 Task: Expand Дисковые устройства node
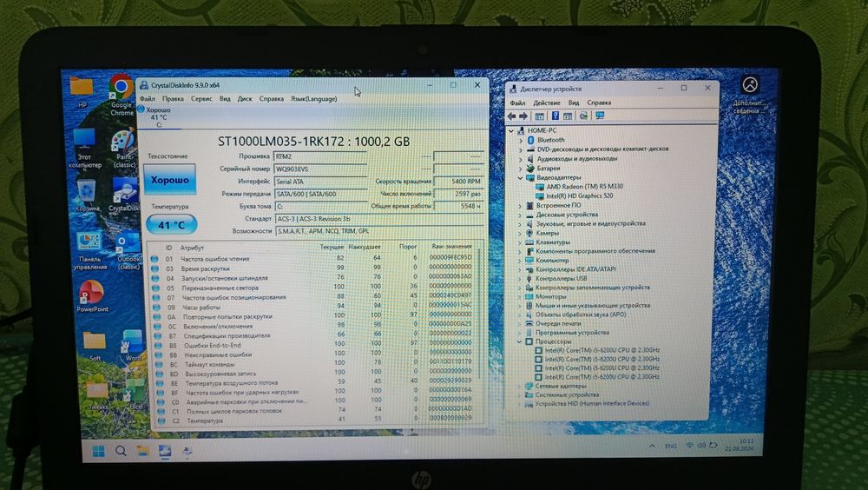point(520,214)
